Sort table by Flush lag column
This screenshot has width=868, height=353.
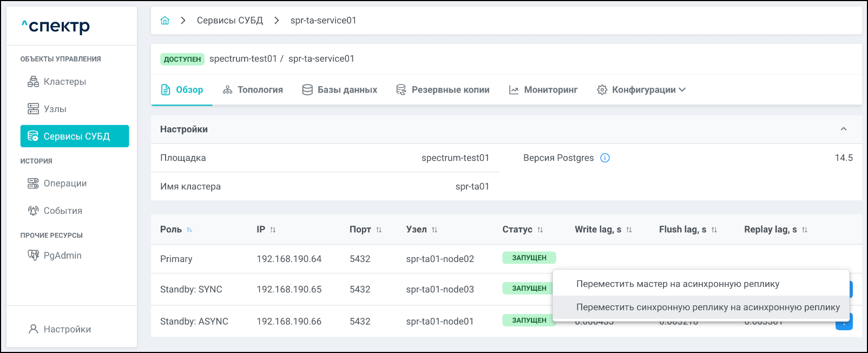pos(714,230)
